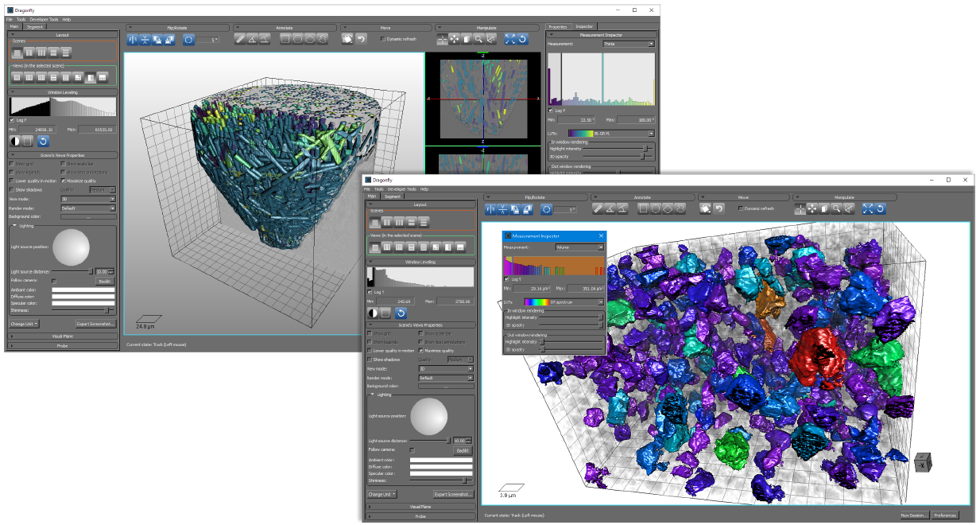Select the vertical flip tool
The width and height of the screenshot is (980, 525).
[502, 209]
